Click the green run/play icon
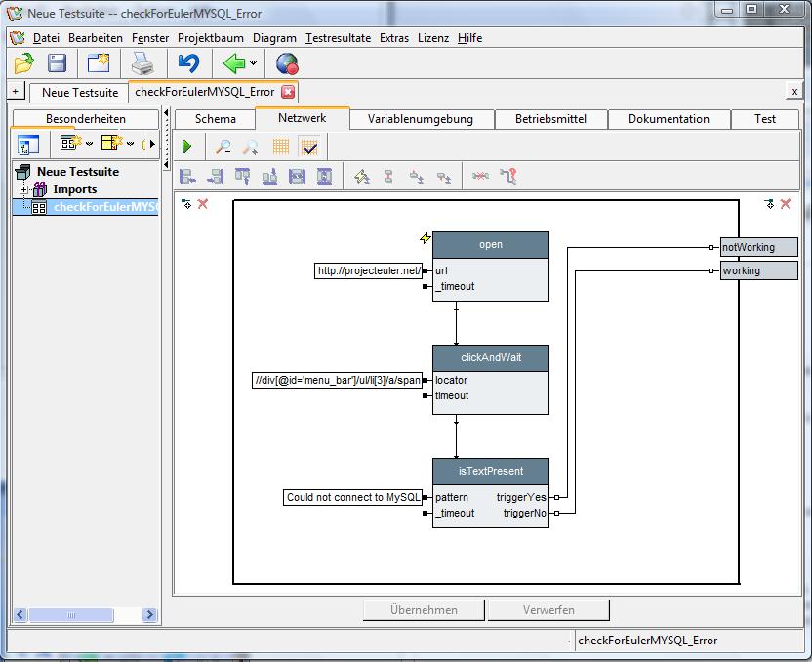Image resolution: width=812 pixels, height=662 pixels. click(186, 146)
